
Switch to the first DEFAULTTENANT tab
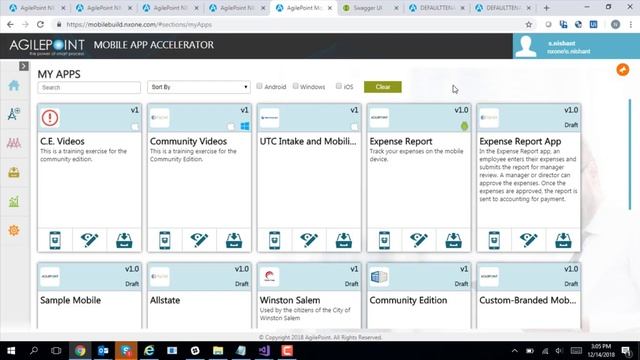tap(437, 8)
